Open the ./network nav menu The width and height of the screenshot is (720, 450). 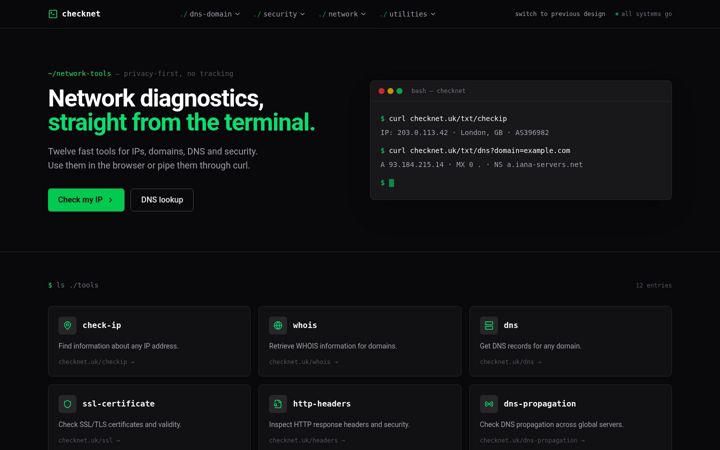tap(342, 14)
